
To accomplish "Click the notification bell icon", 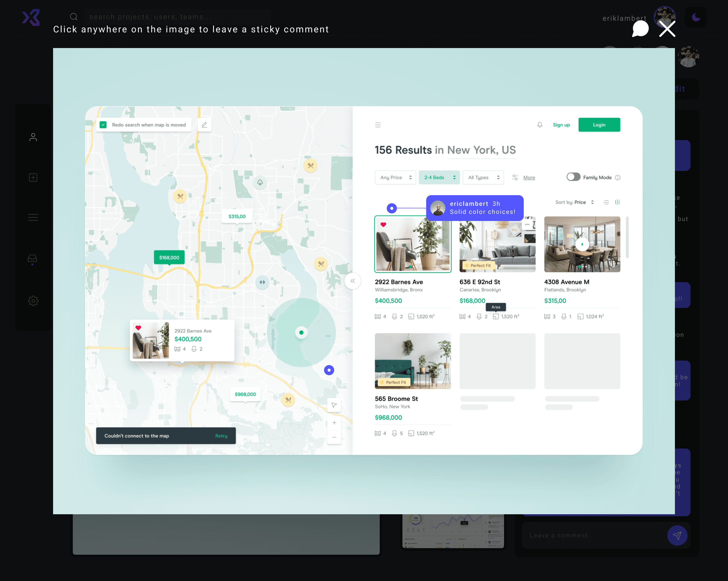I will tap(540, 125).
